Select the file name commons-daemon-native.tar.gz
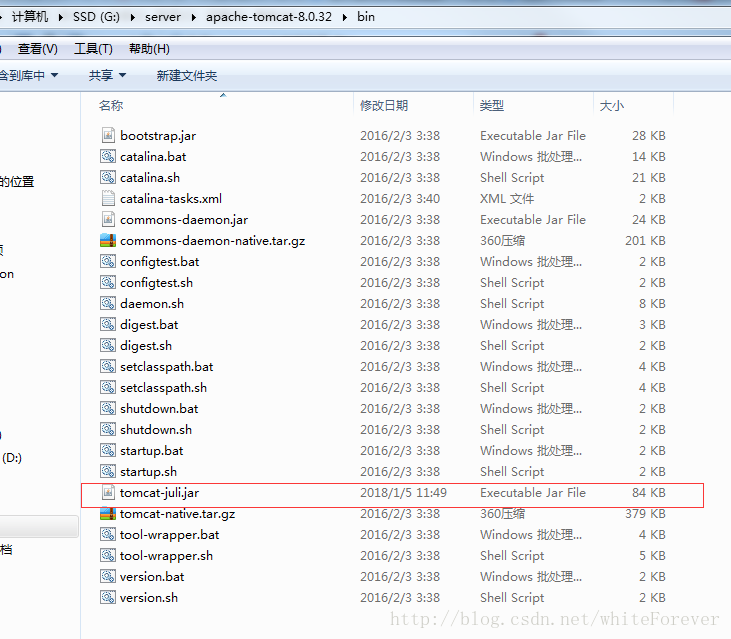The height and width of the screenshot is (639, 731). point(213,240)
